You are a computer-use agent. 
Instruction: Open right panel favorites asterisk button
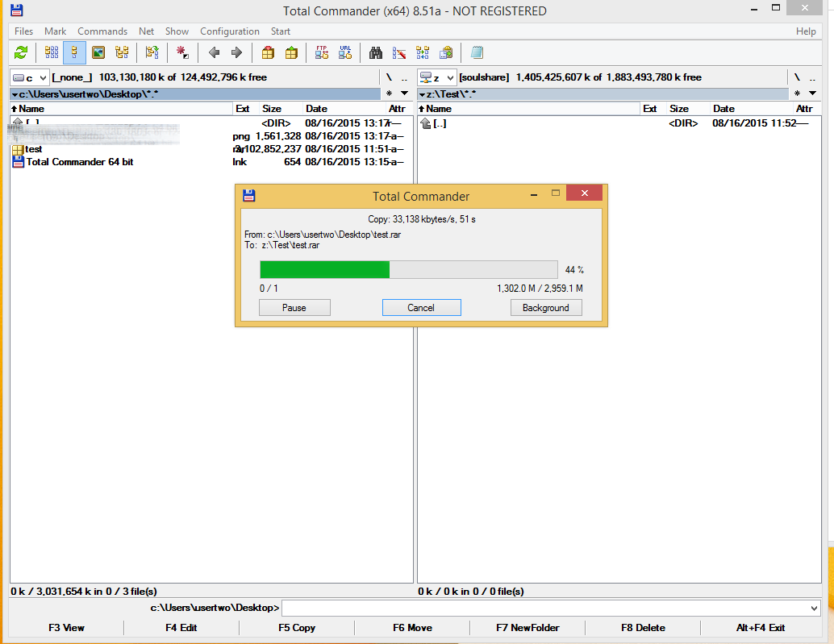point(797,93)
